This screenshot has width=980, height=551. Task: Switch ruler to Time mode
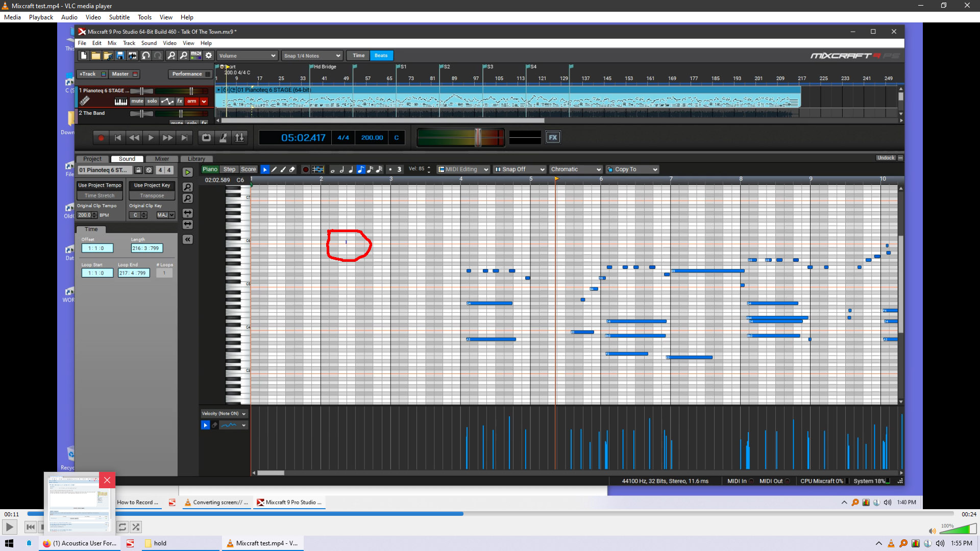pos(359,56)
